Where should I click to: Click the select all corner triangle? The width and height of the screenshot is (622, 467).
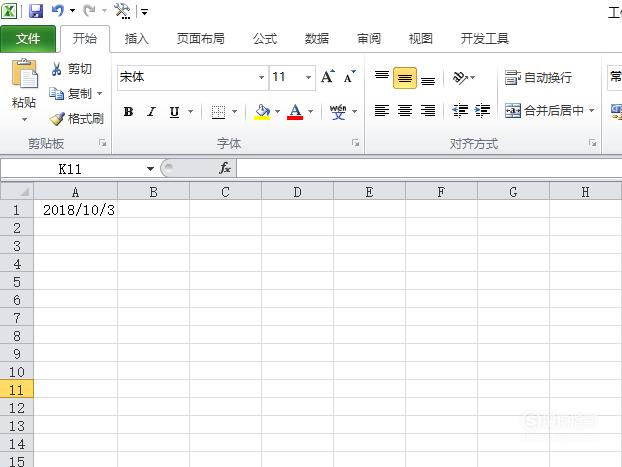17,191
